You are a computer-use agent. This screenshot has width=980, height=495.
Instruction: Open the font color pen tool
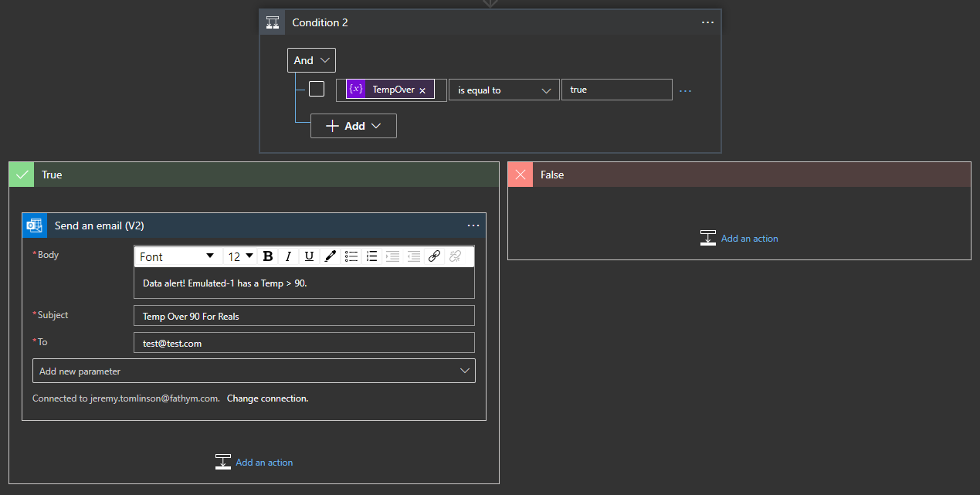330,256
